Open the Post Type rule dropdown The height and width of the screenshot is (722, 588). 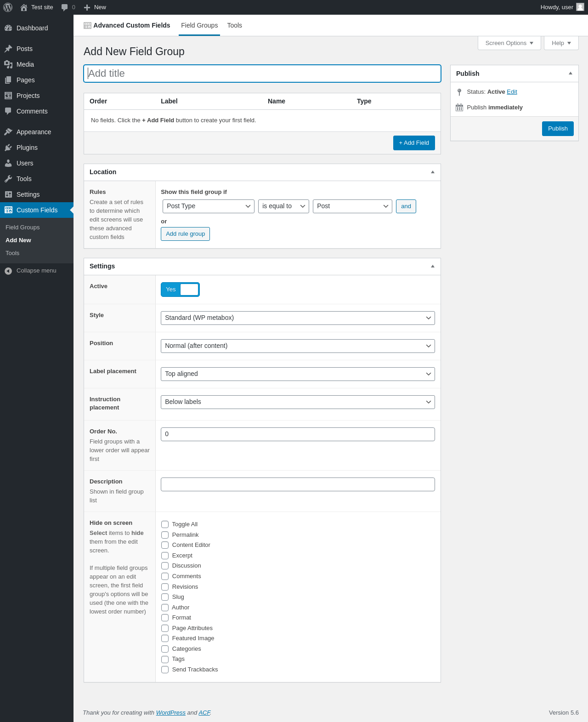coord(209,206)
